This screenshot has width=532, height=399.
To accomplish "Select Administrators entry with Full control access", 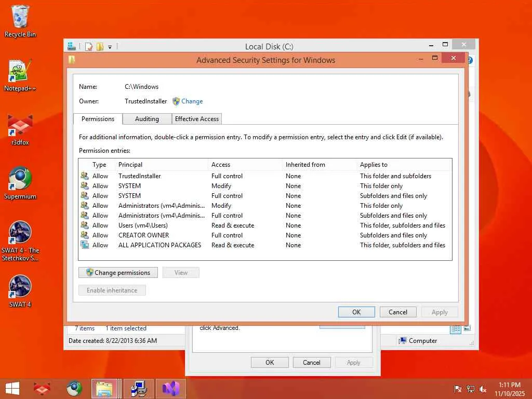I will coord(265,215).
